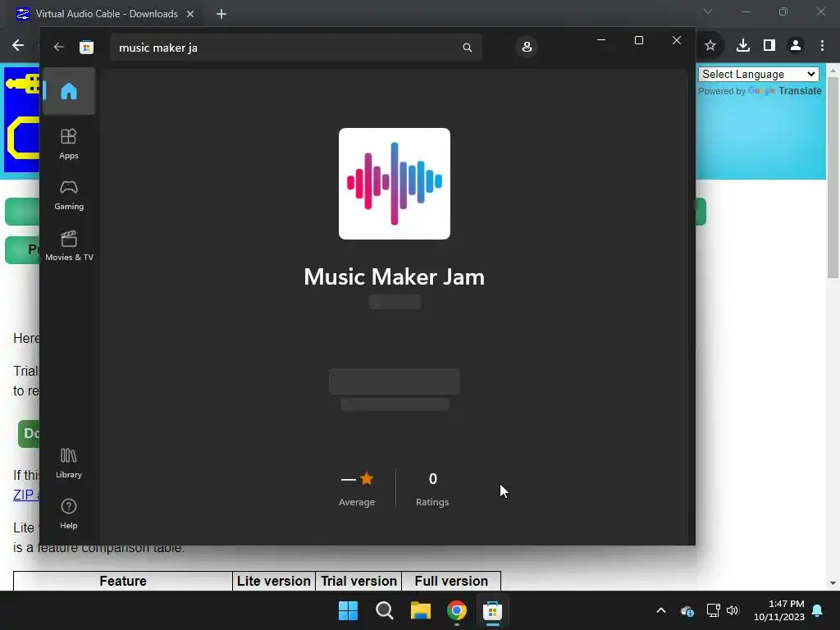The height and width of the screenshot is (630, 840).
Task: Click the 'Feature' table header
Action: click(123, 581)
